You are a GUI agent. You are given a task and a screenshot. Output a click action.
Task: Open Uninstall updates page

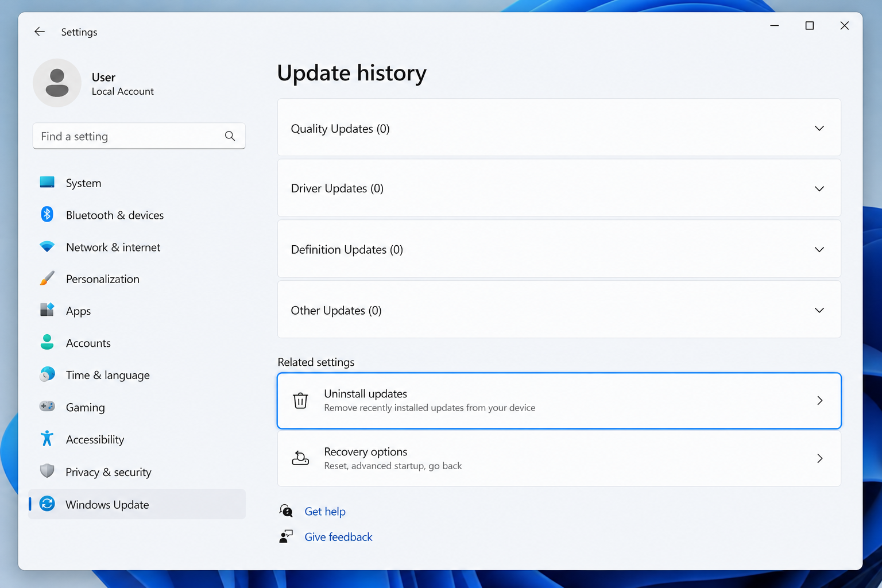tap(559, 401)
